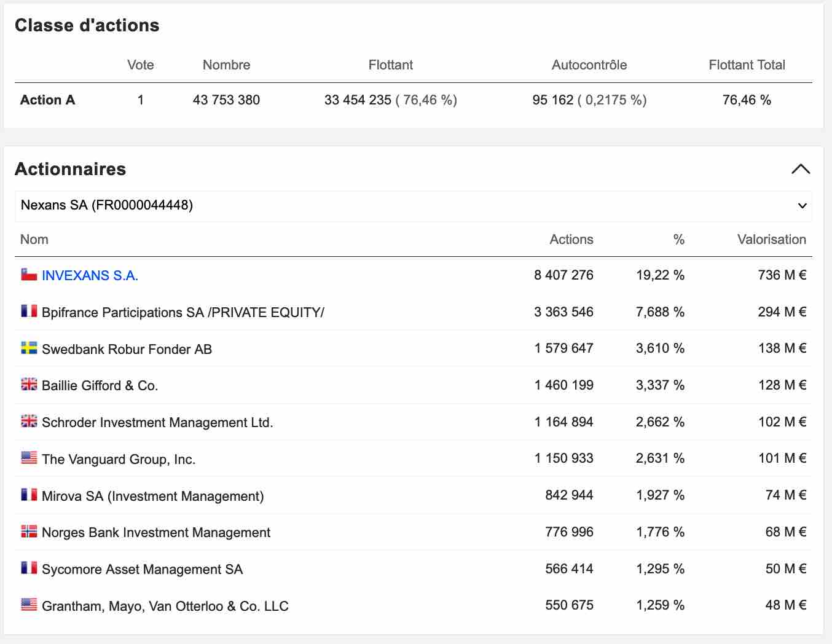This screenshot has width=832, height=644.
Task: Click the Flottant Total column header
Action: click(x=747, y=65)
